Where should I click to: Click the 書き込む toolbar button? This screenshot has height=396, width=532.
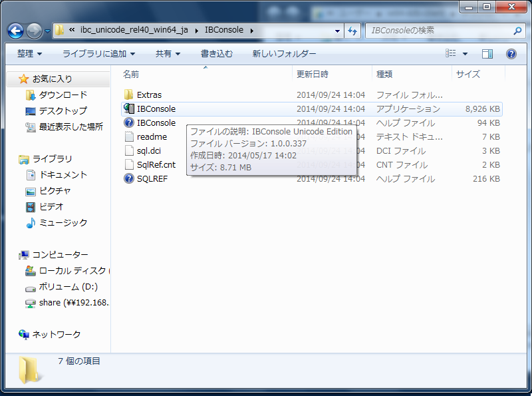(217, 54)
